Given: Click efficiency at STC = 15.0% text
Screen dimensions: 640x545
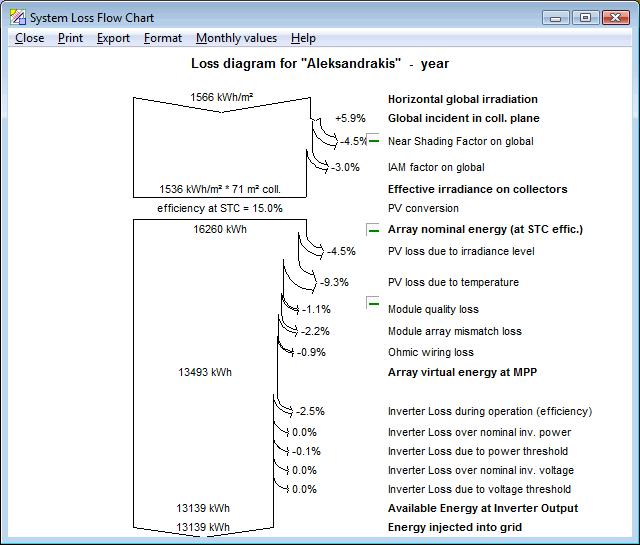Looking at the screenshot, I should [220, 209].
